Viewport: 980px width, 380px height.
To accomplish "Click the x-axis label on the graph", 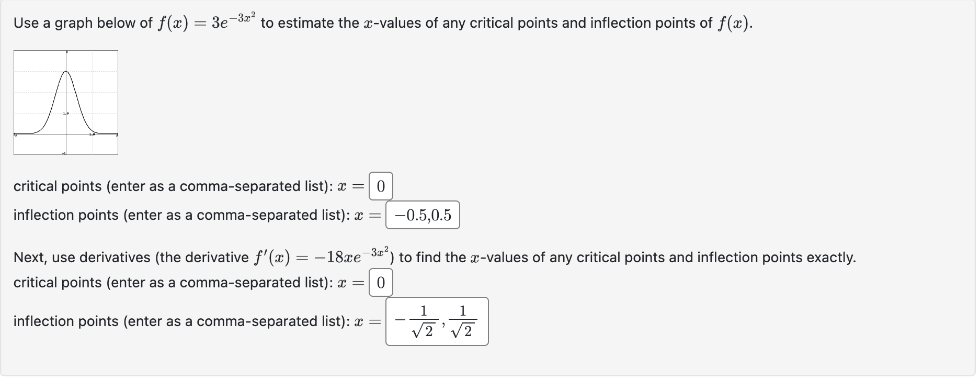I will tap(92, 135).
